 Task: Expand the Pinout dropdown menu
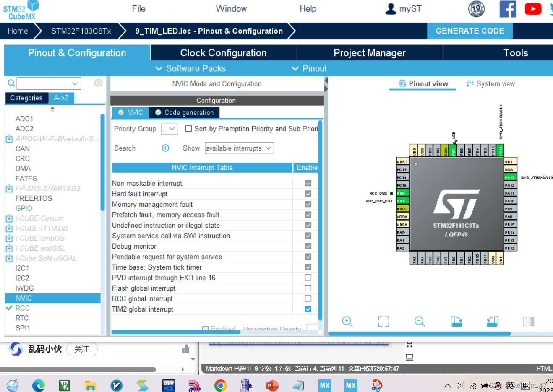309,68
